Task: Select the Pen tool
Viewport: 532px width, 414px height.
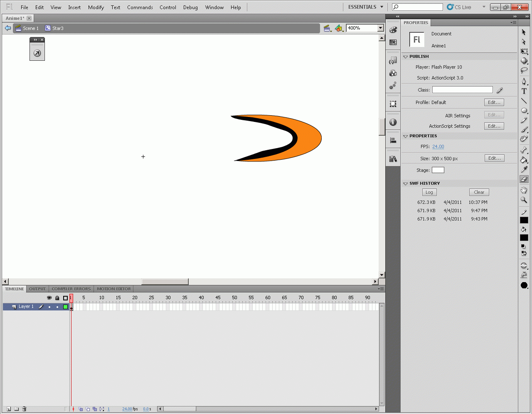Action: click(524, 82)
